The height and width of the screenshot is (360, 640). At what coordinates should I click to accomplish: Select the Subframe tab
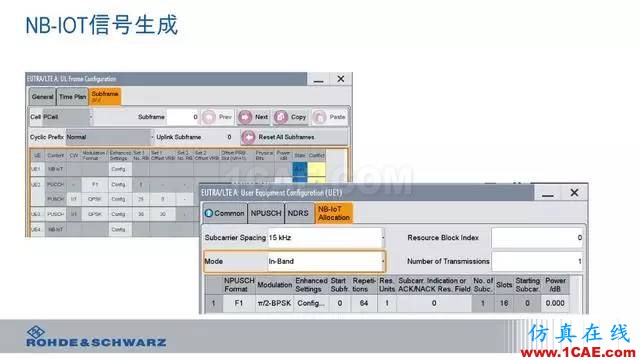105,96
